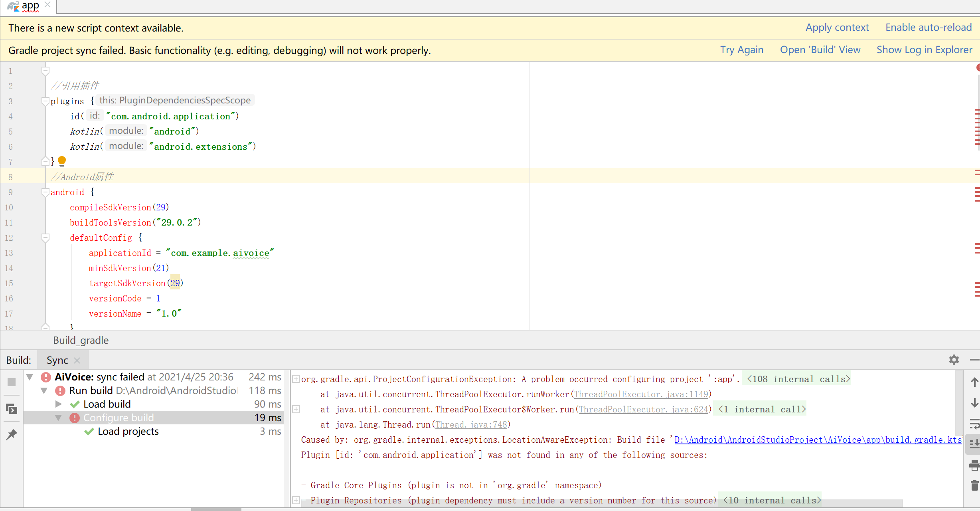Image resolution: width=980 pixels, height=511 pixels.
Task: Toggle the Pin tab icon
Action: tap(12, 434)
